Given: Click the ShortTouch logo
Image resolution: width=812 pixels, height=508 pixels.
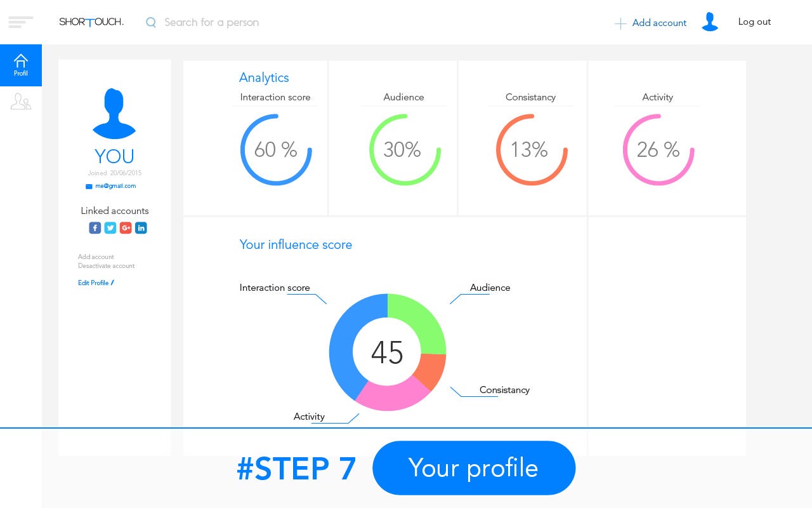Looking at the screenshot, I should click(x=91, y=22).
